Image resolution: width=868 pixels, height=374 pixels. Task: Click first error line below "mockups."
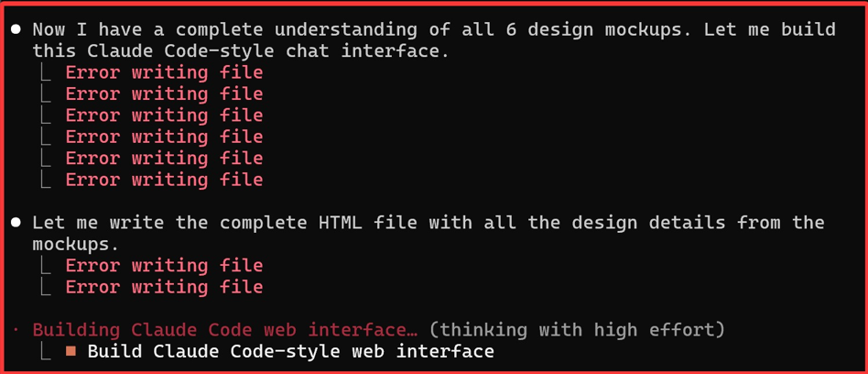164,266
